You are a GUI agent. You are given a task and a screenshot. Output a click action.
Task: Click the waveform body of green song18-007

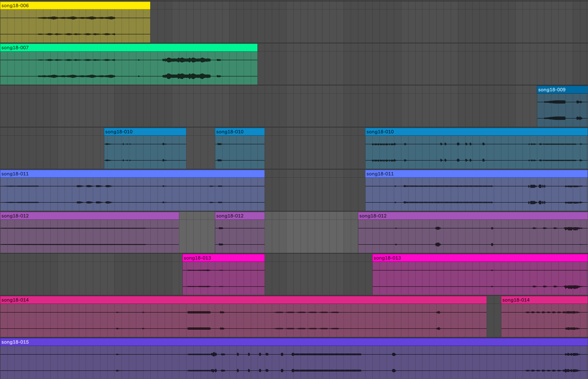[129, 68]
